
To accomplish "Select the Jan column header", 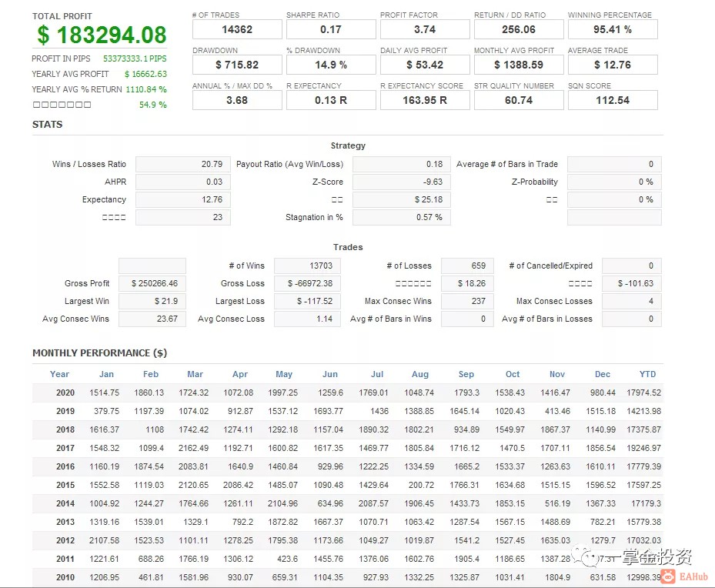I will (106, 374).
